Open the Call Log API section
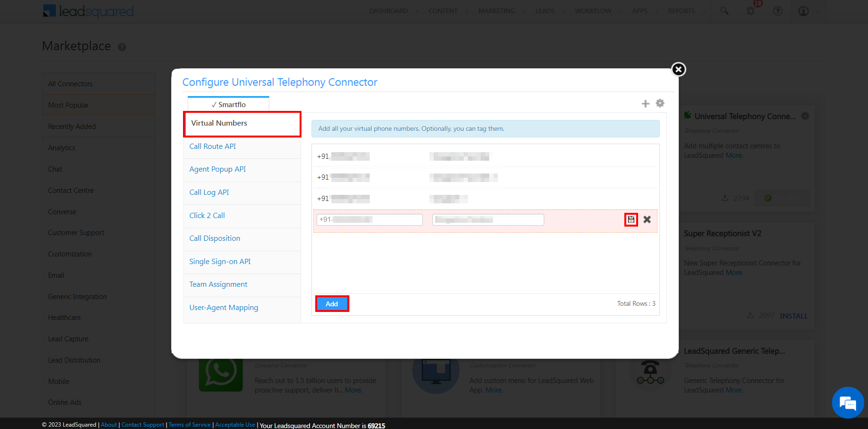The height and width of the screenshot is (429, 868). (242, 192)
